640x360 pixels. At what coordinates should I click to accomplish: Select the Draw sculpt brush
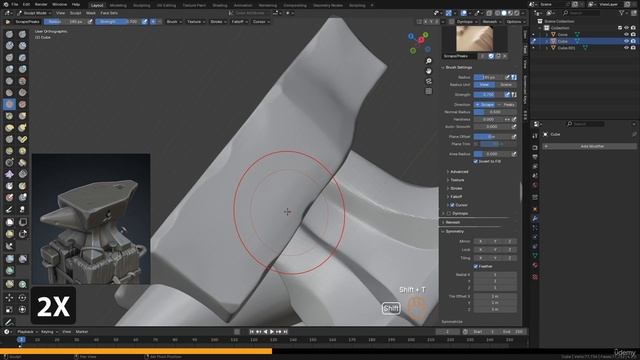tap(9, 34)
